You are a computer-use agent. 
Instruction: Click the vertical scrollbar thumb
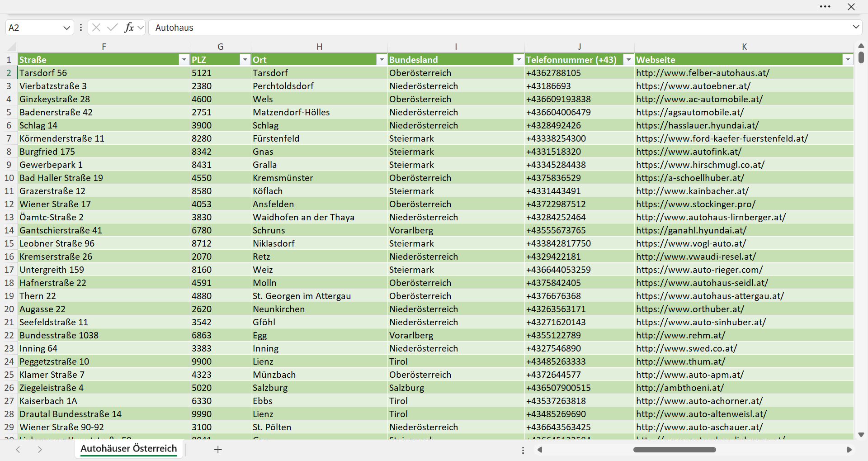[x=861, y=57]
